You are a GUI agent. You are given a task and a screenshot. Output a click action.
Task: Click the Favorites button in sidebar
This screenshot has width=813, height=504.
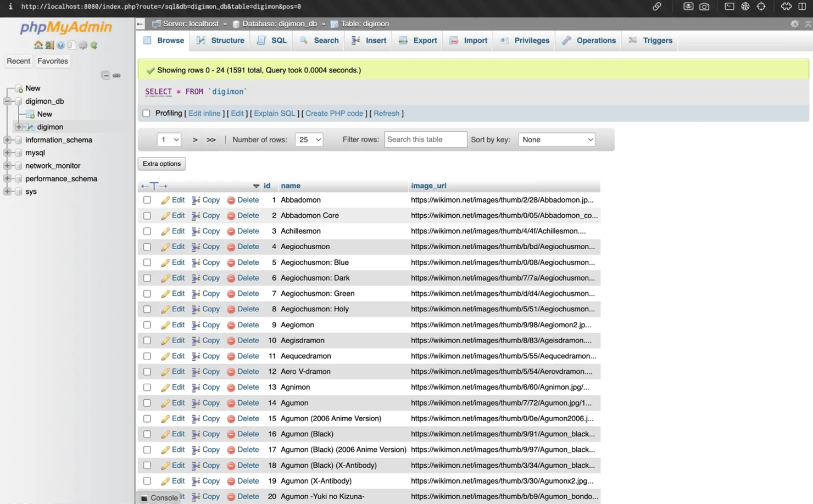pyautogui.click(x=53, y=61)
